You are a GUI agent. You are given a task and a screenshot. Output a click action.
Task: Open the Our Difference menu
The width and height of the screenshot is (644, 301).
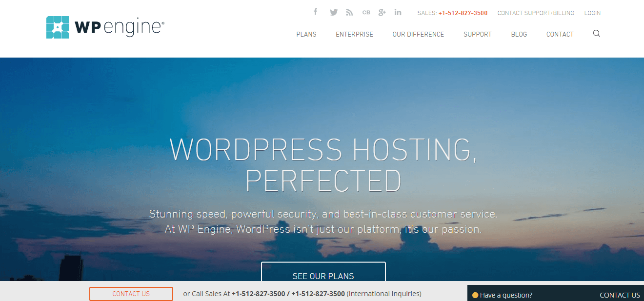[418, 34]
